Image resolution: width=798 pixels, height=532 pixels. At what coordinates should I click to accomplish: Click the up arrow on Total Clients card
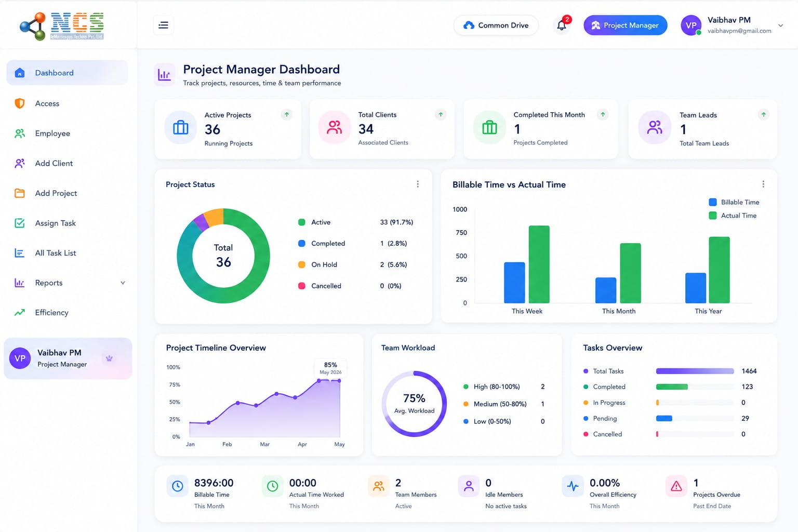coord(441,114)
